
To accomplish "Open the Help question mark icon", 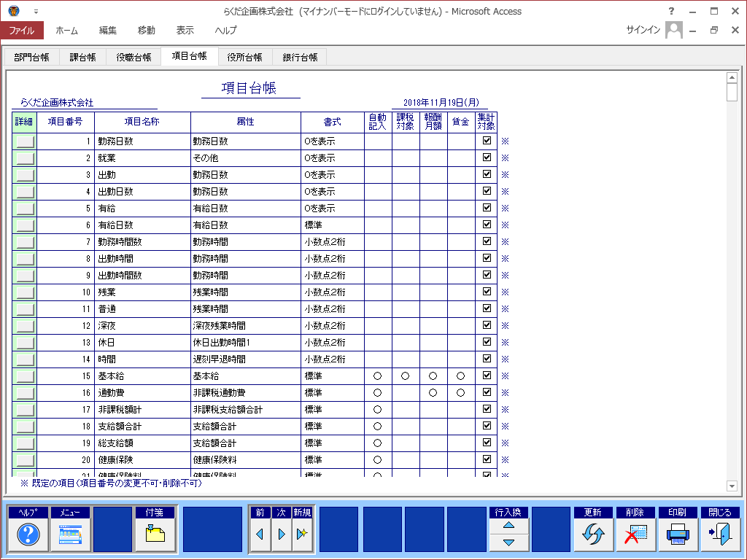I will click(x=28, y=534).
